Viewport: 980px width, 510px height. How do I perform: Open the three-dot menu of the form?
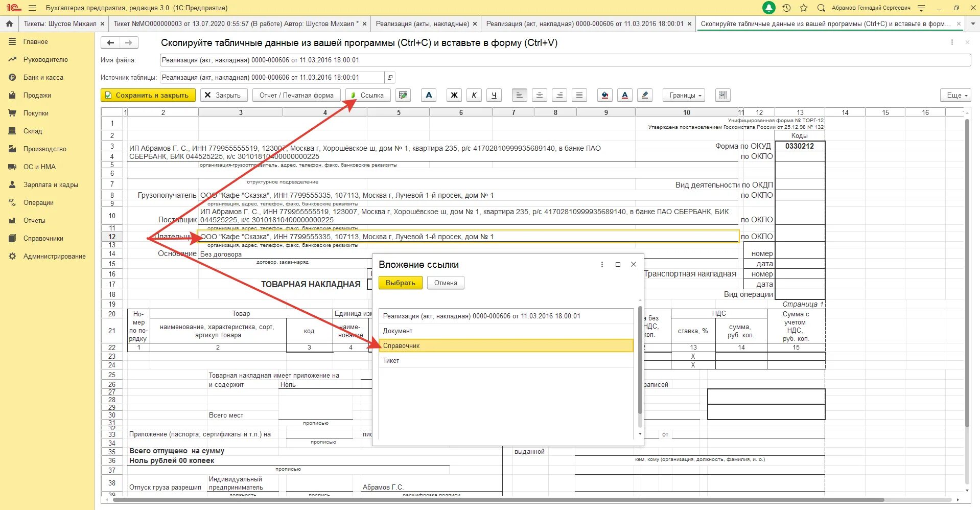(952, 42)
